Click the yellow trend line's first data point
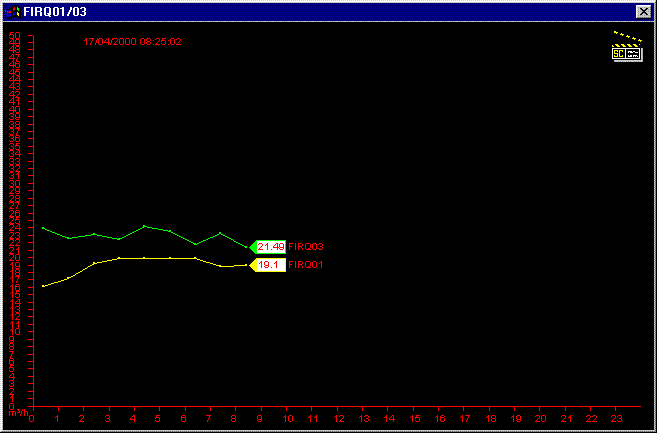Viewport: 657px width, 433px height. pyautogui.click(x=43, y=286)
